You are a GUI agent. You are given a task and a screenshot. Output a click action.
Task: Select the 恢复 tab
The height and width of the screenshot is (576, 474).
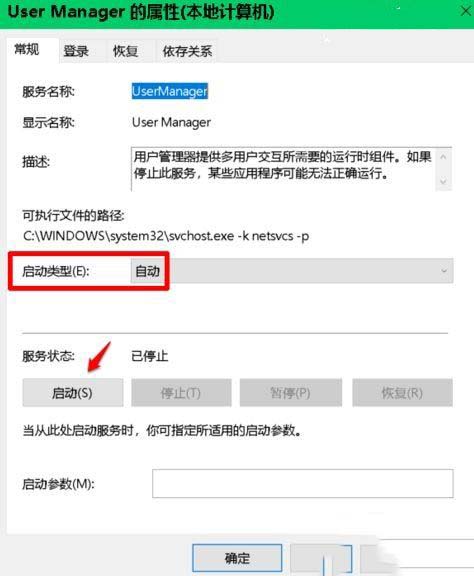click(x=125, y=51)
